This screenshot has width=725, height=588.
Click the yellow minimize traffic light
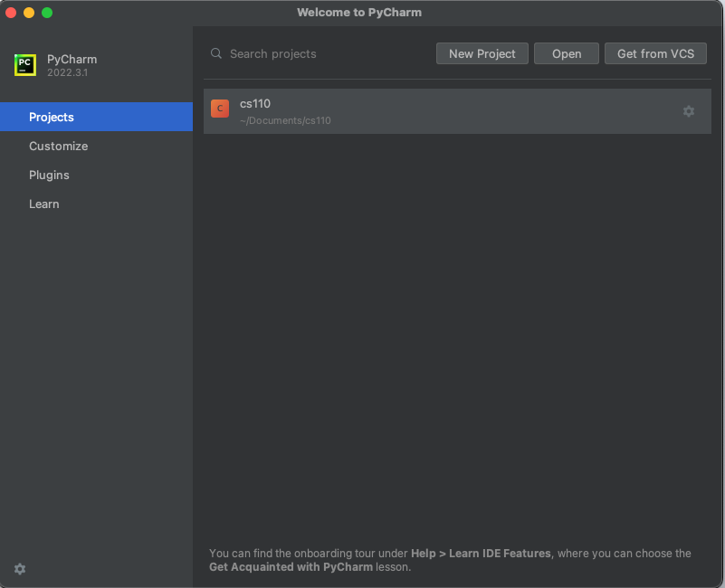click(28, 13)
